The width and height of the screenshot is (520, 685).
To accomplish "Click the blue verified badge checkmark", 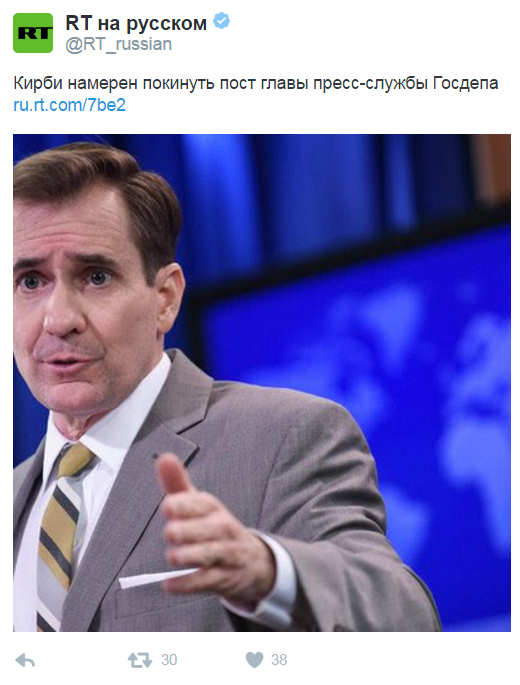I will point(222,21).
